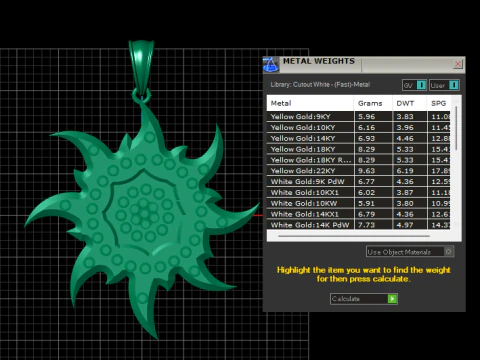
Task: Enable Use Object Materials option
Action: 410,252
